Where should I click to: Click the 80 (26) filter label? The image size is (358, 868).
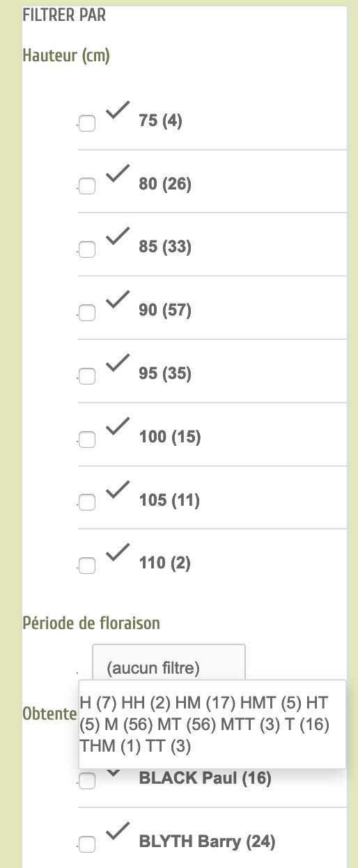coord(165,185)
